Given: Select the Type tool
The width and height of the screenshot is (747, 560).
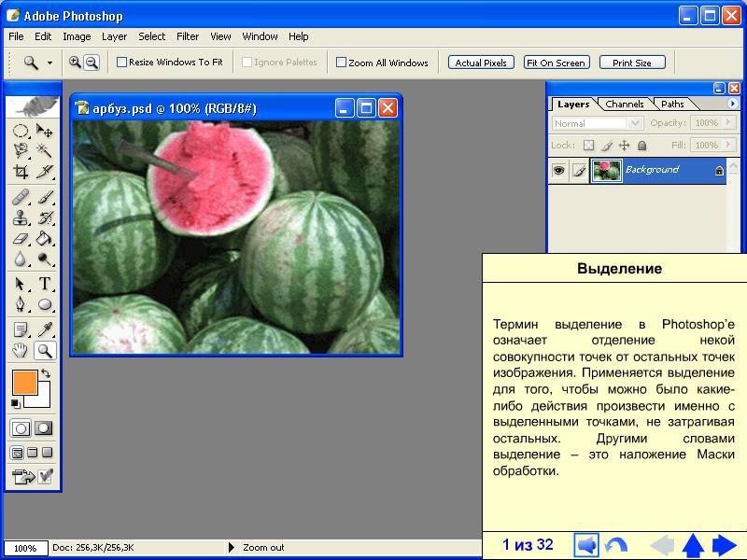Looking at the screenshot, I should [x=44, y=284].
